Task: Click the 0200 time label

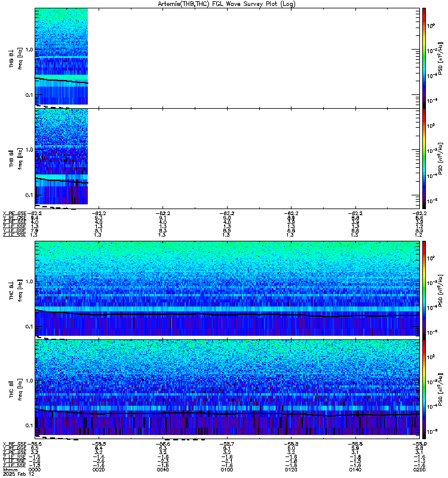Action: tap(419, 470)
